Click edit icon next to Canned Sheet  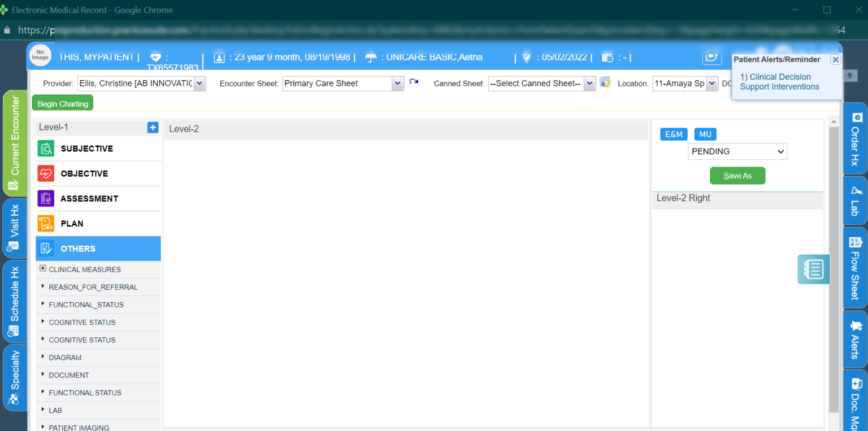(605, 82)
